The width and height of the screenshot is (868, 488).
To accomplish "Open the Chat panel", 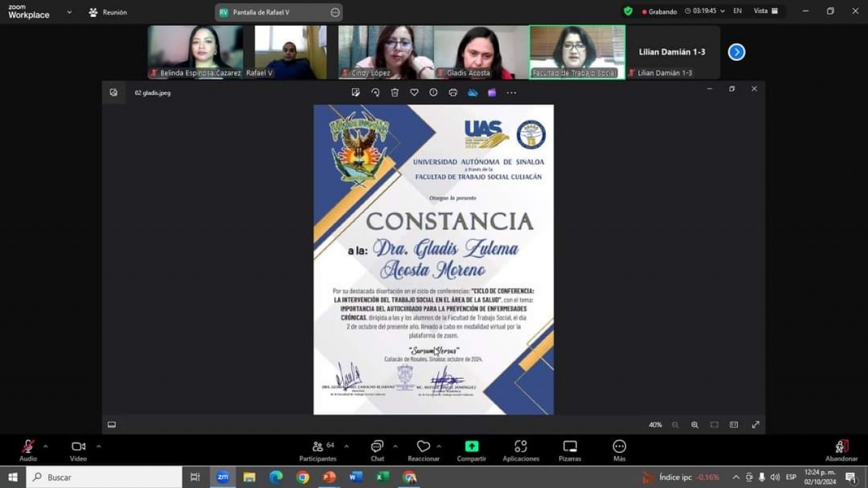I will [377, 449].
